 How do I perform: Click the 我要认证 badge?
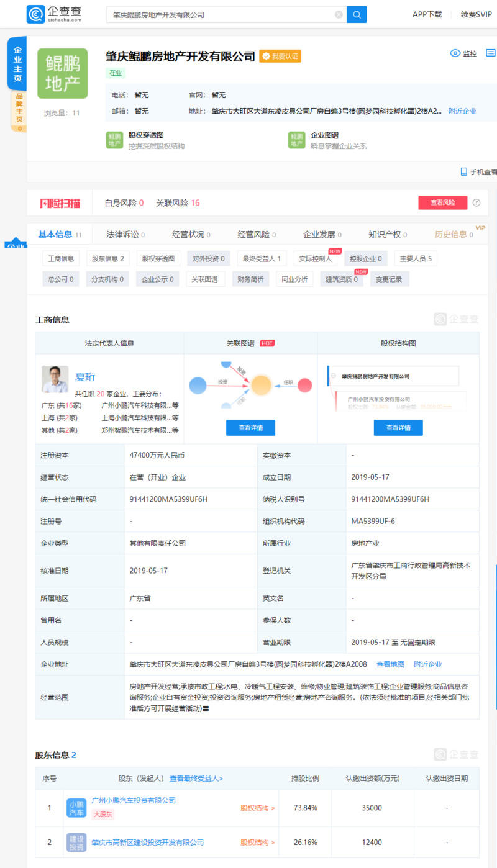click(280, 56)
